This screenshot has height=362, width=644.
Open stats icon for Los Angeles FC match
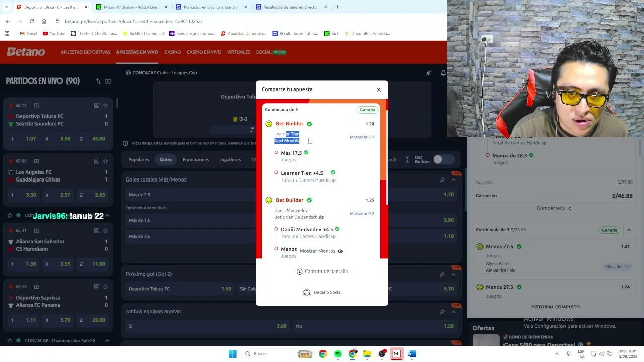tap(96, 161)
